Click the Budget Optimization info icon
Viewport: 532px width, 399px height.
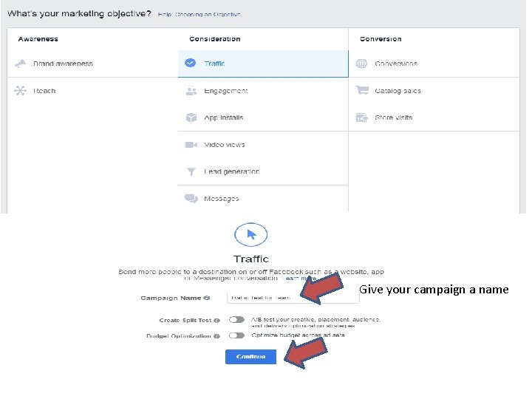point(216,336)
